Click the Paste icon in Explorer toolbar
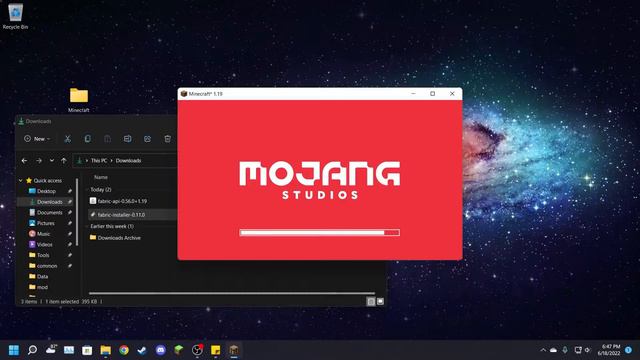This screenshot has width=640, height=360. [x=107, y=139]
